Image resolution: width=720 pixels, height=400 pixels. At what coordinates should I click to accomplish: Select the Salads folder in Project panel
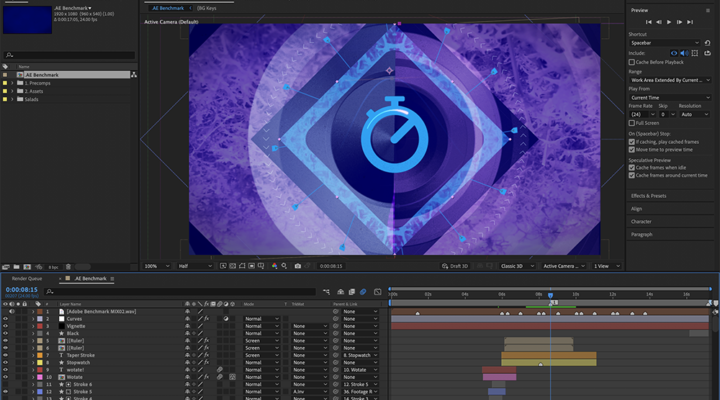31,99
